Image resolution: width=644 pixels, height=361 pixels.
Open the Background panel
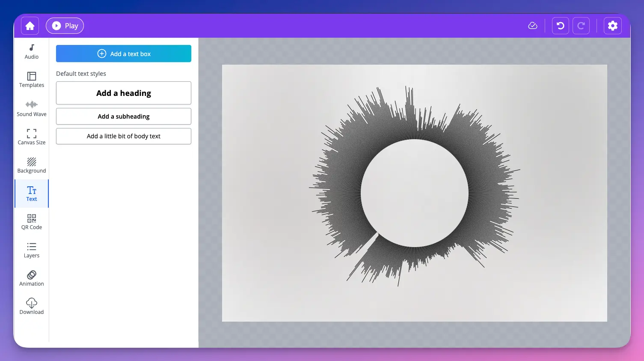31,165
